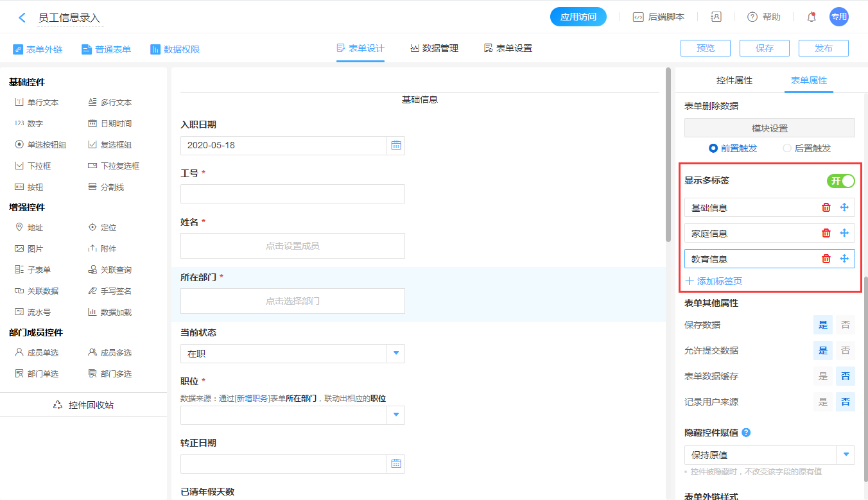Viewport: 868px width, 500px height.
Task: Expand the 当前状态 dropdown
Action: (395, 353)
